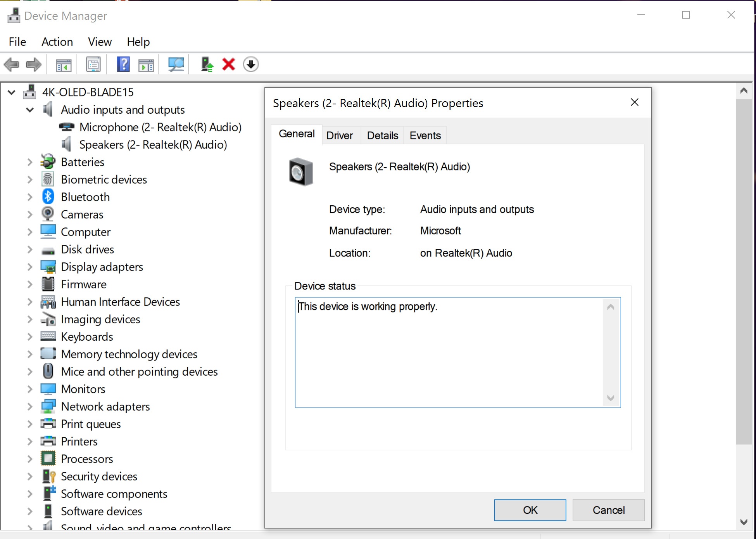Expand the Monitors category

click(30, 389)
